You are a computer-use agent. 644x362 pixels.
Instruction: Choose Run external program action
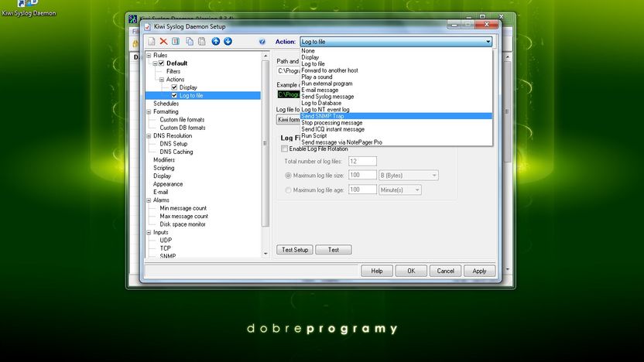click(x=396, y=84)
